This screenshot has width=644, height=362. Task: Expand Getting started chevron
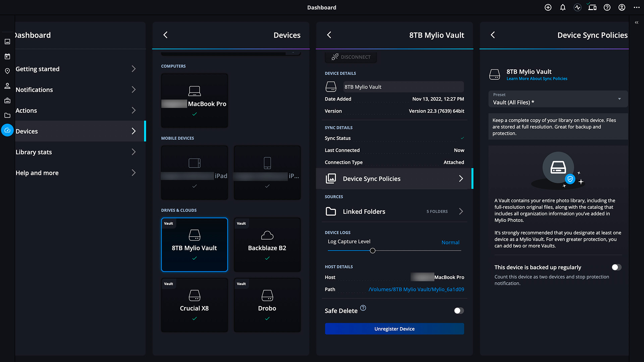[133, 69]
